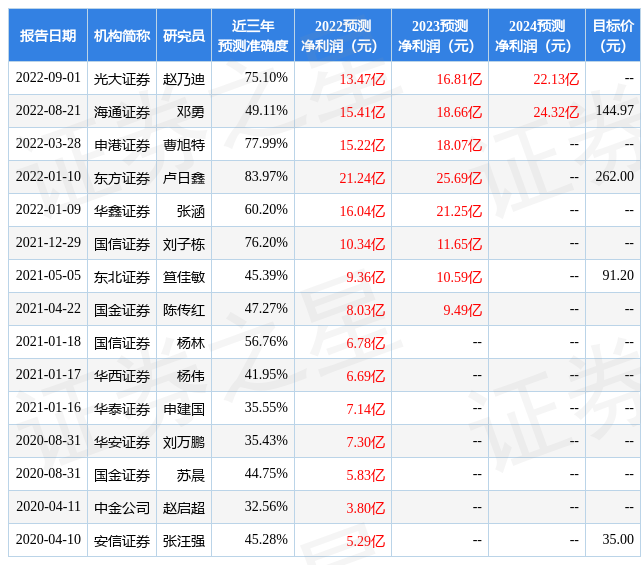This screenshot has width=641, height=565.
Task: Click 2022 profit forecast 5.29亿
Action: (365, 542)
